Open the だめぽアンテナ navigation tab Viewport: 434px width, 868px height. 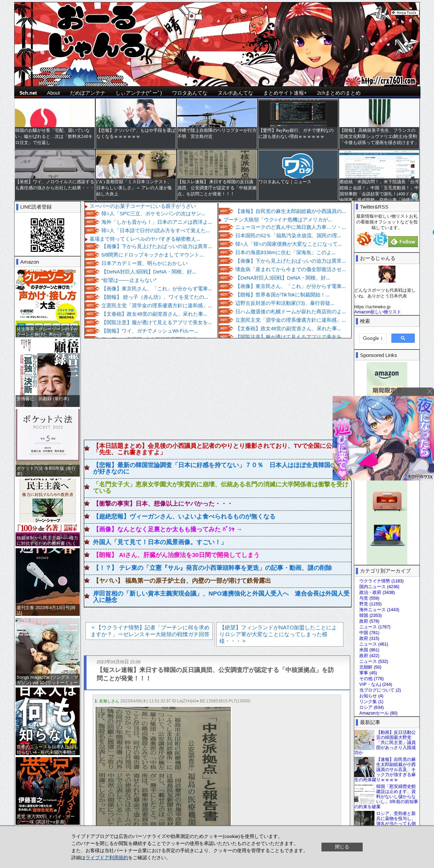pyautogui.click(x=88, y=93)
